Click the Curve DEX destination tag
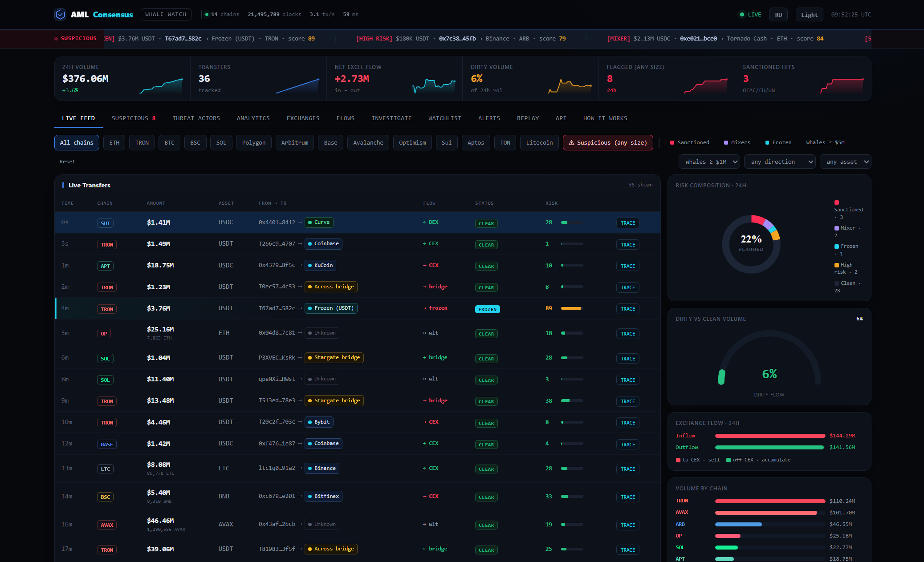Screen dimensions: 924x562 tap(319, 222)
